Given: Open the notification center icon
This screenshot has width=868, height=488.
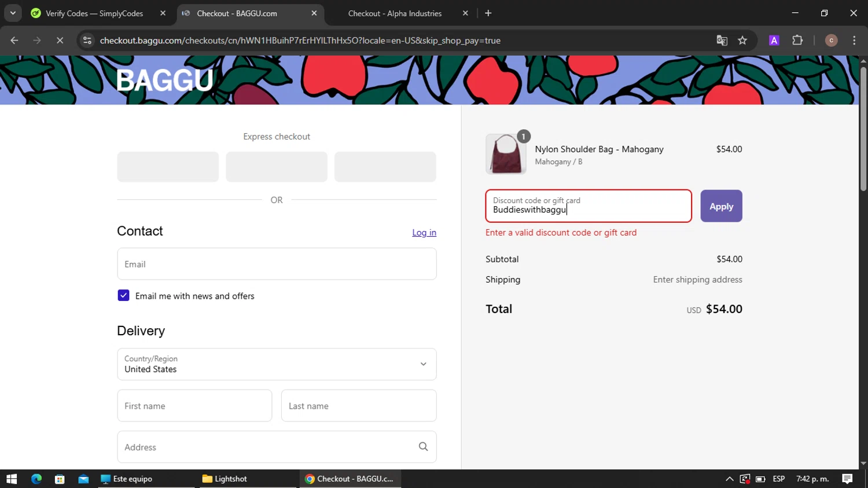Looking at the screenshot, I should [x=847, y=479].
